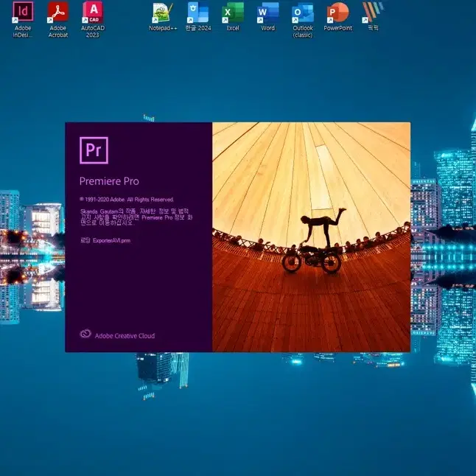476x476 pixels.
Task: Click the motorcycle stunt splash artwork
Action: tap(311, 237)
